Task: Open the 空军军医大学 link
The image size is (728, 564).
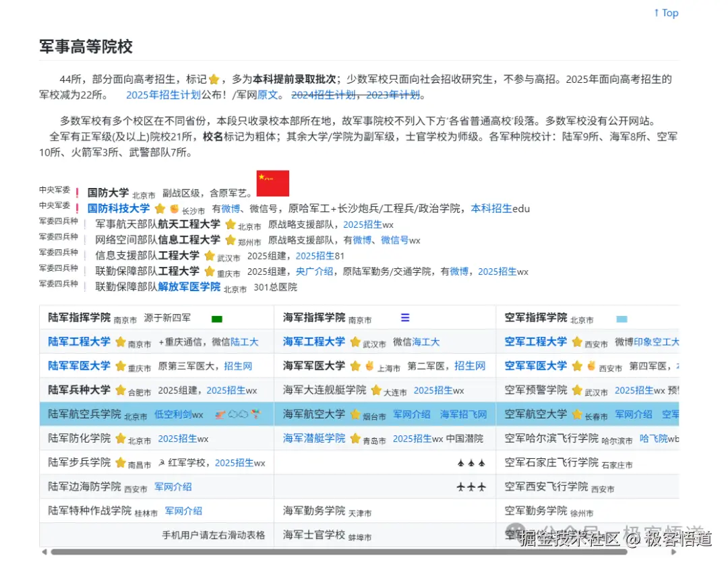Action: (536, 366)
